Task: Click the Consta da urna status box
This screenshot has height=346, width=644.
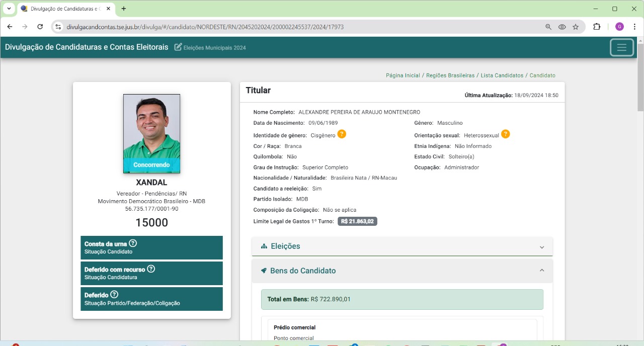Action: (151, 247)
